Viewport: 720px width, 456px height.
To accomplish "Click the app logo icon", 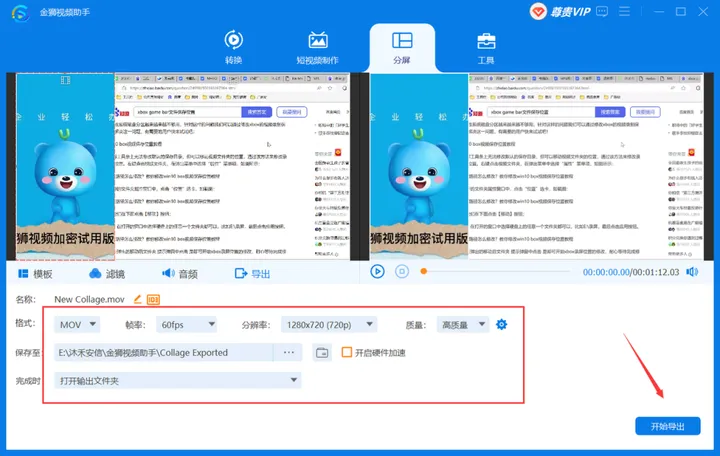I will [x=20, y=12].
